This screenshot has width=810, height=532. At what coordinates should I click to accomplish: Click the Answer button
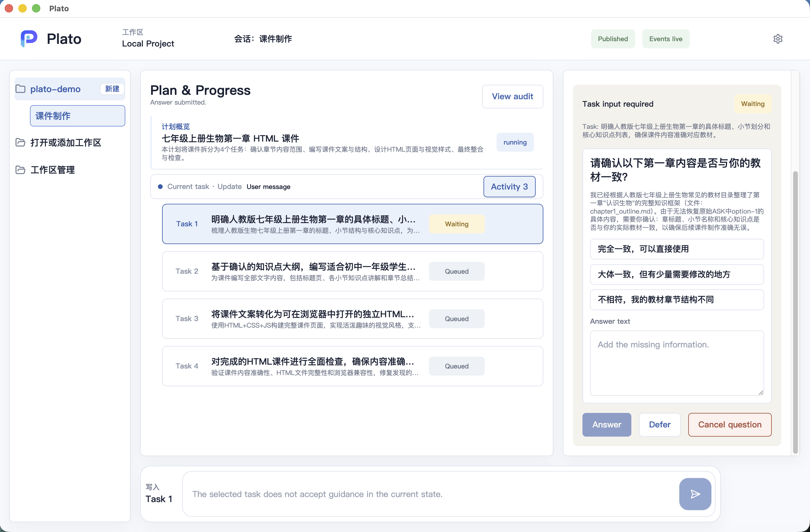tap(606, 424)
